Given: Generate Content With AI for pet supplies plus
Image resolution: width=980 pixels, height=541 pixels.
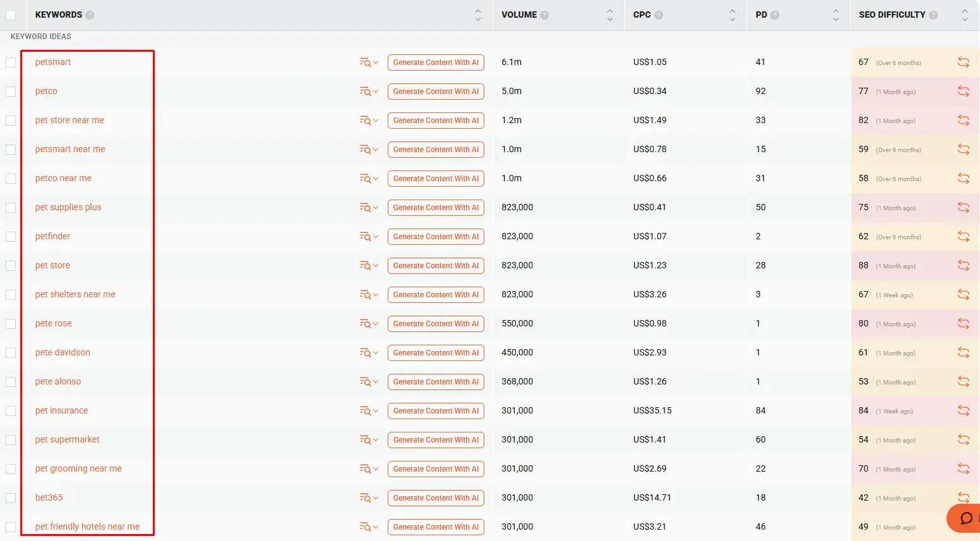Looking at the screenshot, I should pos(436,207).
